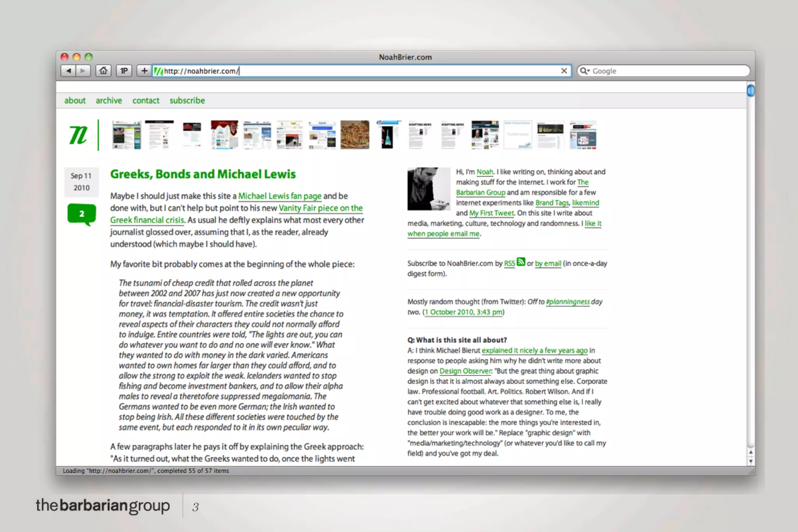
Task: Click the 1P toolbar button
Action: point(124,71)
